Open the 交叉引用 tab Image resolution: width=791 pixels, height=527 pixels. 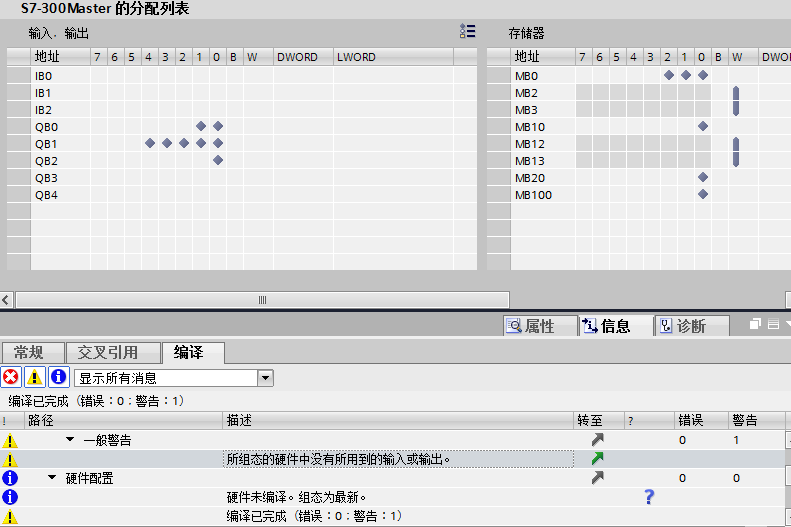pos(112,352)
